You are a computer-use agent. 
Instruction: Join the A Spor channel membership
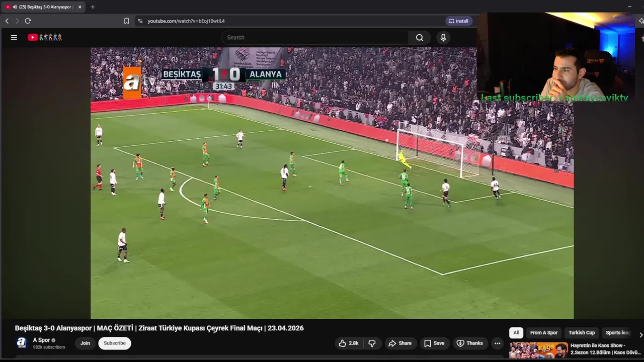click(85, 343)
